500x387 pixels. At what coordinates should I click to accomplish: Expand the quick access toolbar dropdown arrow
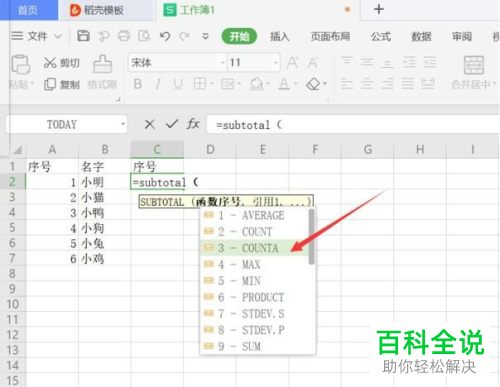[205, 36]
